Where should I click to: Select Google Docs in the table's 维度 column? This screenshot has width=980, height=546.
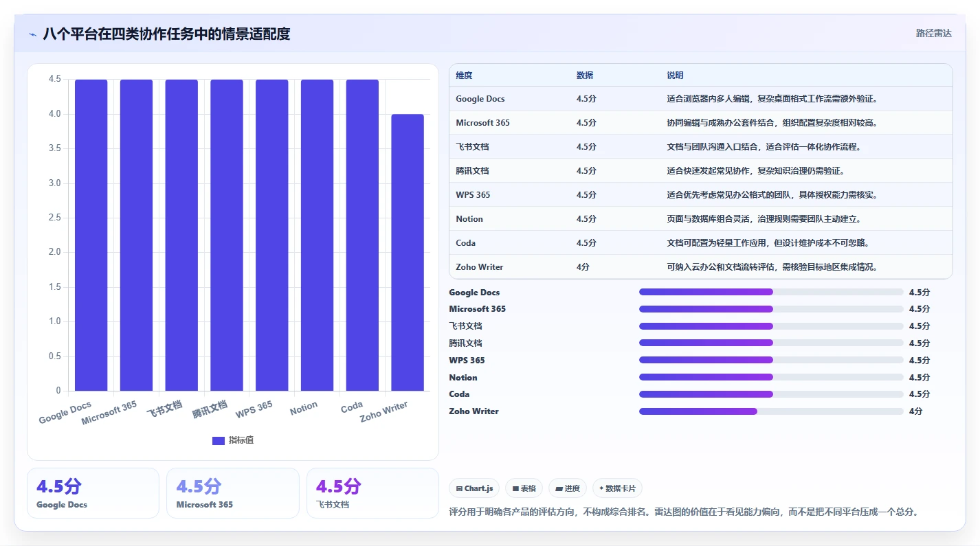click(x=480, y=99)
